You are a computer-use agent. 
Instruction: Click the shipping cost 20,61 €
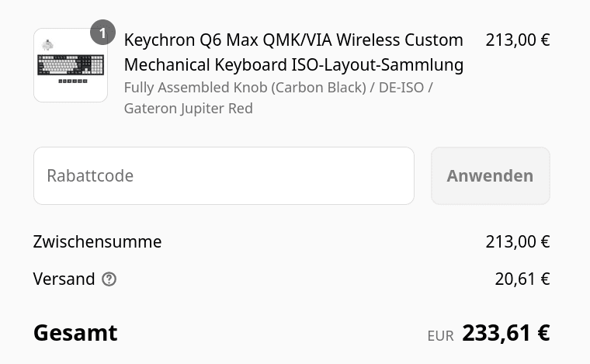click(522, 279)
